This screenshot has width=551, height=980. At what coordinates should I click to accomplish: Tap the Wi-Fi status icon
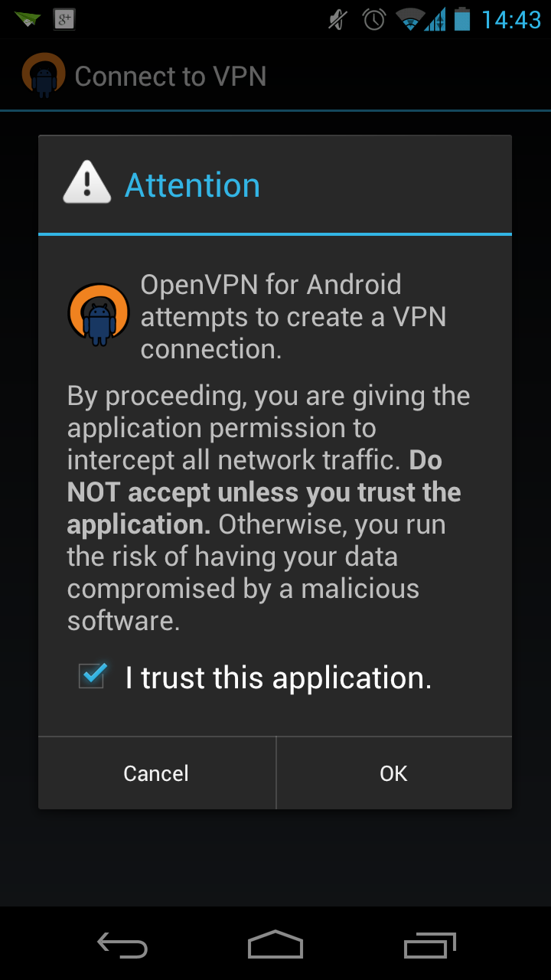click(x=409, y=19)
